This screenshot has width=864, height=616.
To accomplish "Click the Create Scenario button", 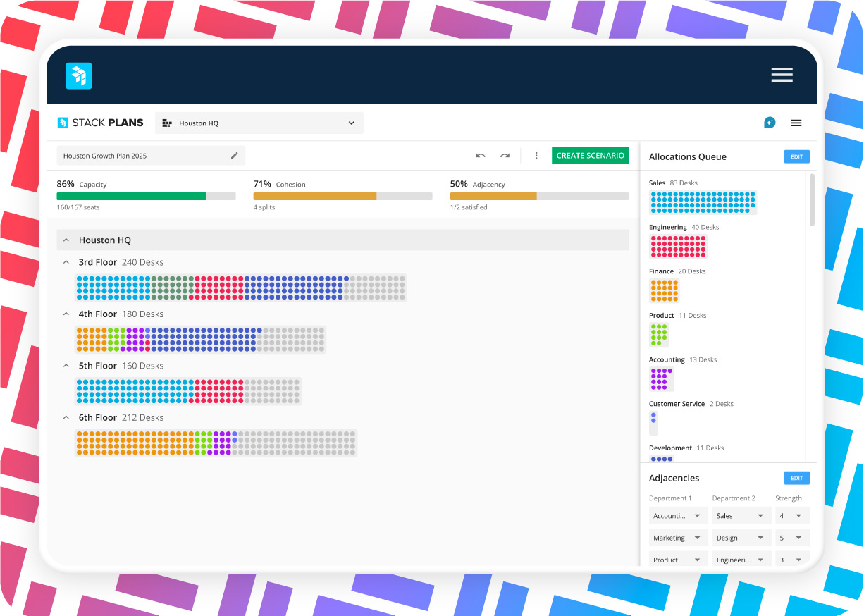I will tap(590, 156).
